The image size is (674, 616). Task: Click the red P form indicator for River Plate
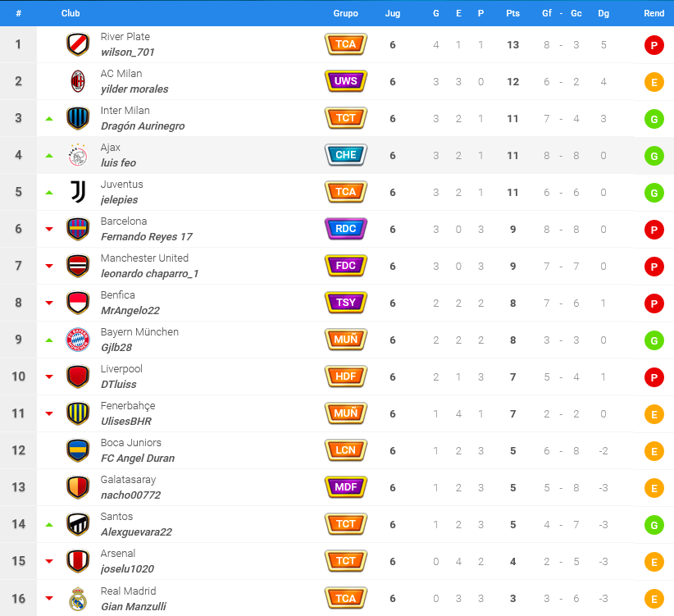pyautogui.click(x=654, y=45)
